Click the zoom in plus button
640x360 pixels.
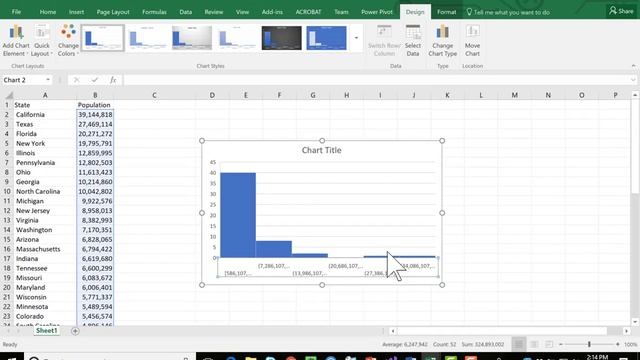pyautogui.click(x=618, y=344)
